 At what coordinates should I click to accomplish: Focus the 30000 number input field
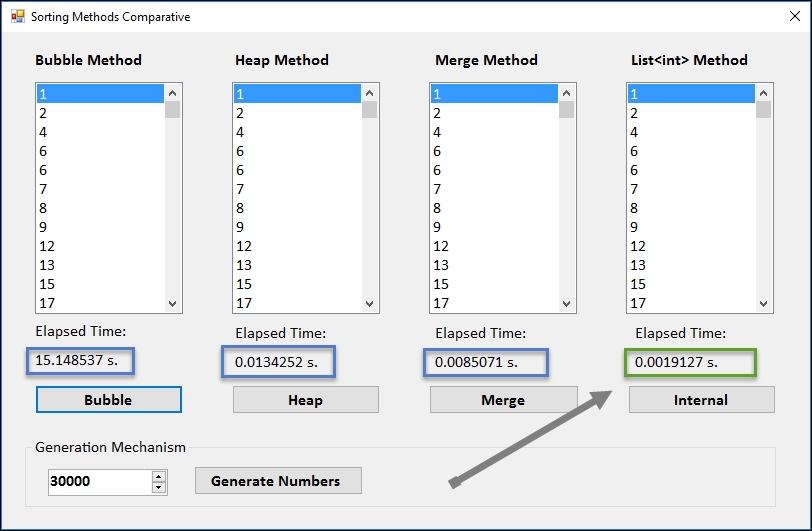click(100, 482)
